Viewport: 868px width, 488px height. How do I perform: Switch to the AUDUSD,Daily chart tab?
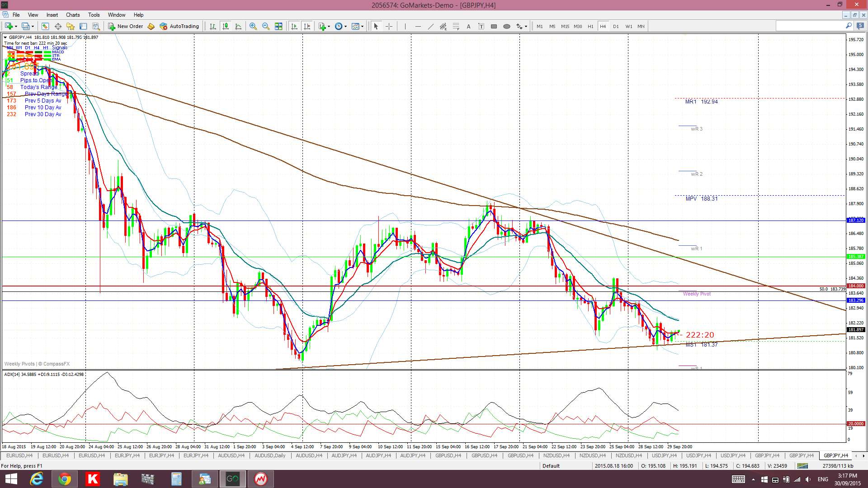[x=270, y=455]
